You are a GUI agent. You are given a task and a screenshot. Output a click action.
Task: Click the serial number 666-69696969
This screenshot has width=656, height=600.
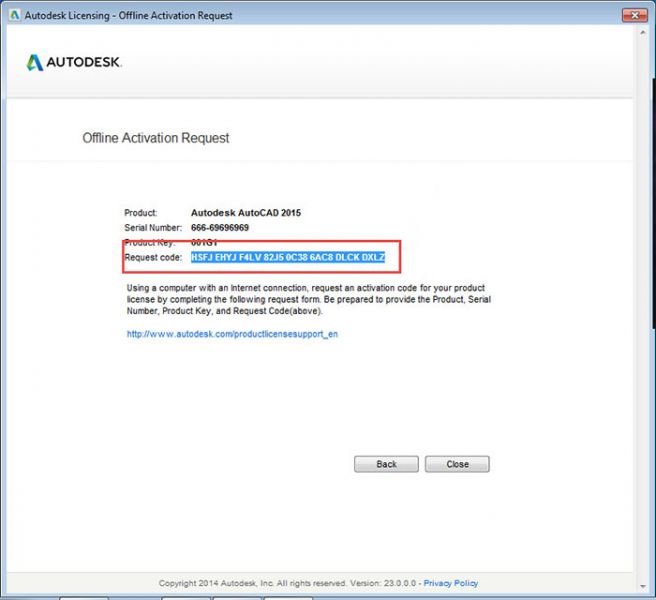pyautogui.click(x=220, y=228)
